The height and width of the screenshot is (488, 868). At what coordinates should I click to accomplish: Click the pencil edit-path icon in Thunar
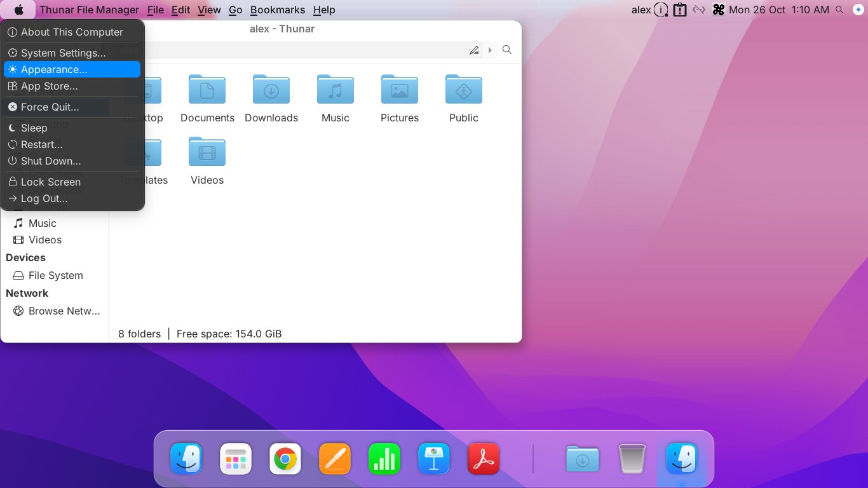[x=474, y=50]
